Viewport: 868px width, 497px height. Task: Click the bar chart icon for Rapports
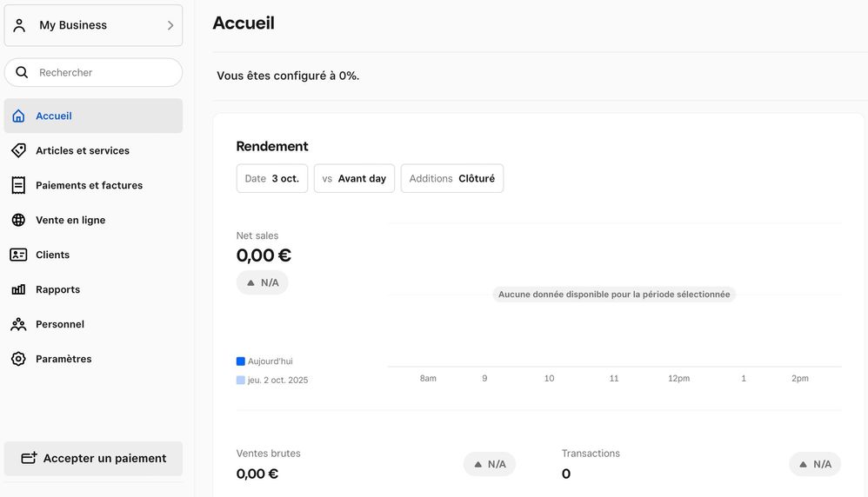click(18, 289)
